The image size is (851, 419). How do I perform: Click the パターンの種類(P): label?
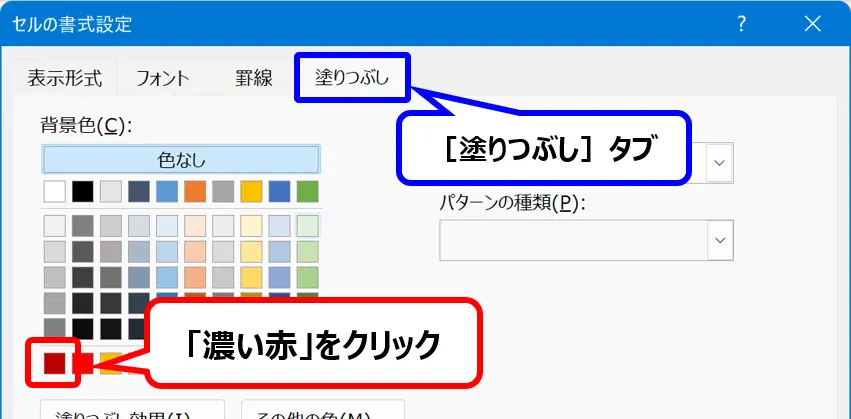[513, 203]
